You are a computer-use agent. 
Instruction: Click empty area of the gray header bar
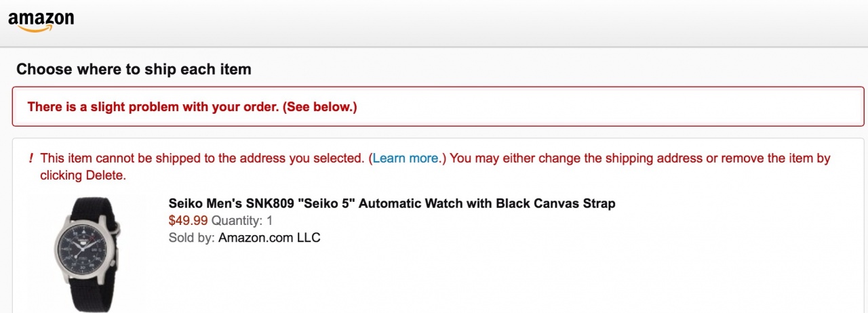pyautogui.click(x=475, y=24)
